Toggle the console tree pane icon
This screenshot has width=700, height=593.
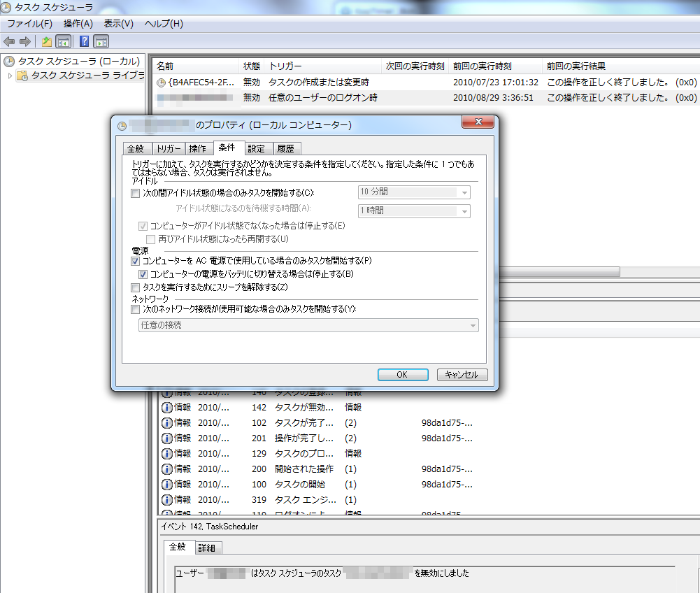pyautogui.click(x=63, y=41)
